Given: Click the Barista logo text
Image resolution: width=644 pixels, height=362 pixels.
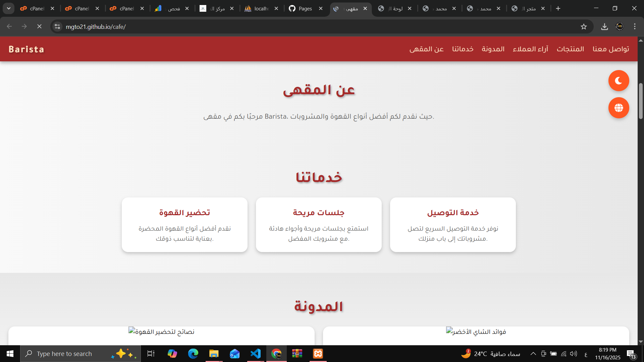Looking at the screenshot, I should click(x=26, y=49).
